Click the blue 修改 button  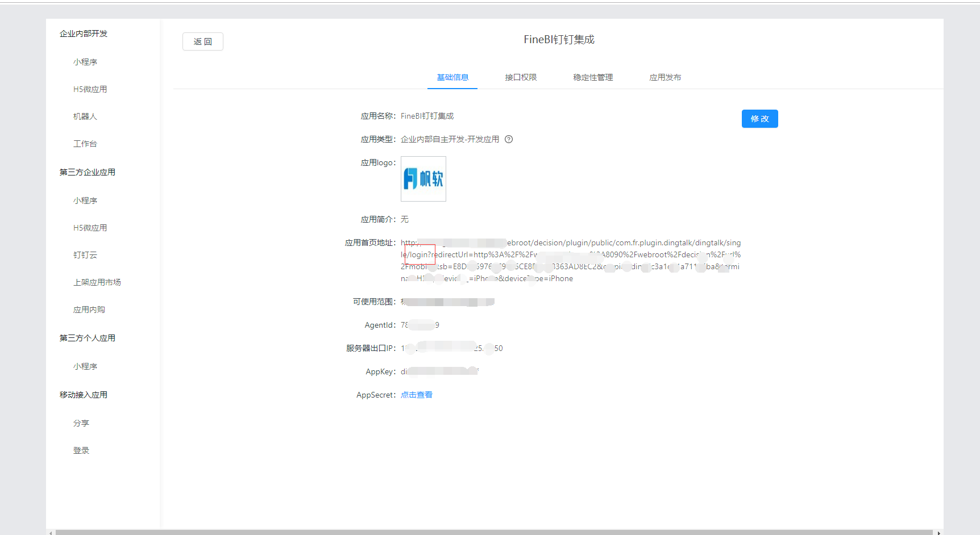click(x=759, y=119)
